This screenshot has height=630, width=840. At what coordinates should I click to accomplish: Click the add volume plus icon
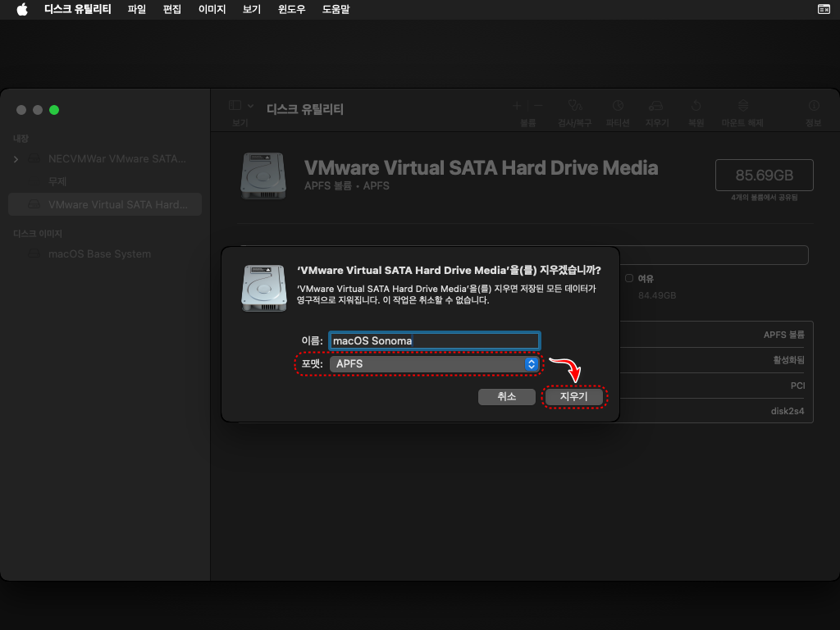517,106
